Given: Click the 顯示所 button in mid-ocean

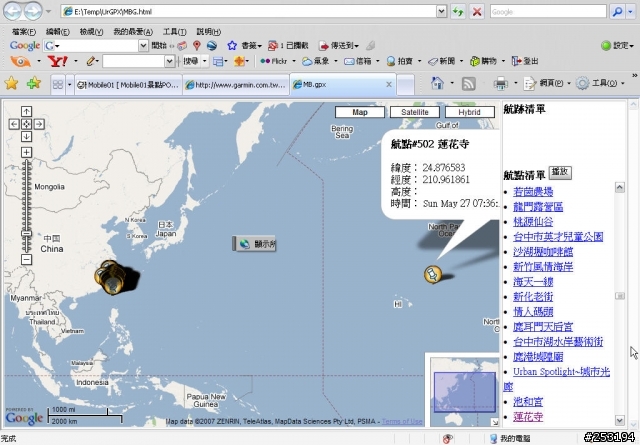Looking at the screenshot, I should point(254,244).
